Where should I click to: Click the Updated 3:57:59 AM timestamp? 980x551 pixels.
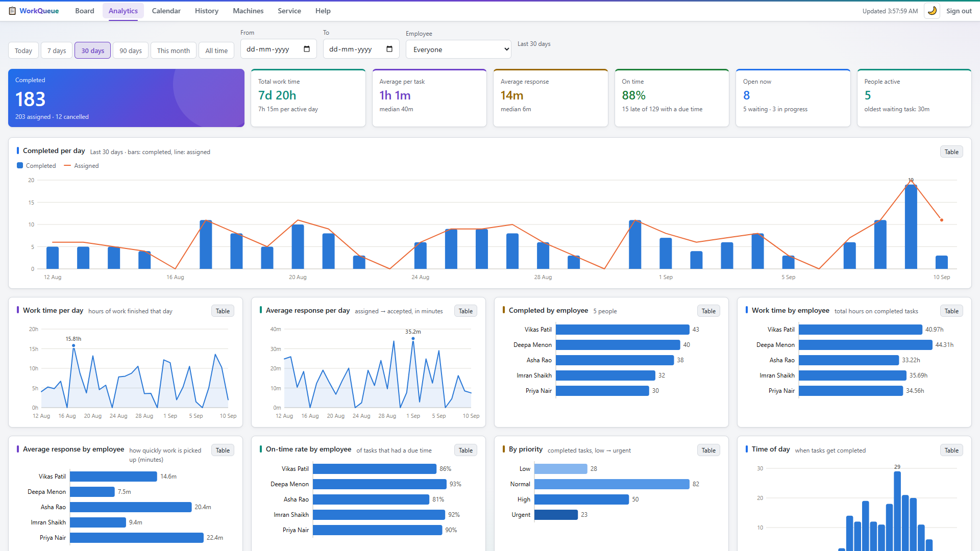click(890, 11)
